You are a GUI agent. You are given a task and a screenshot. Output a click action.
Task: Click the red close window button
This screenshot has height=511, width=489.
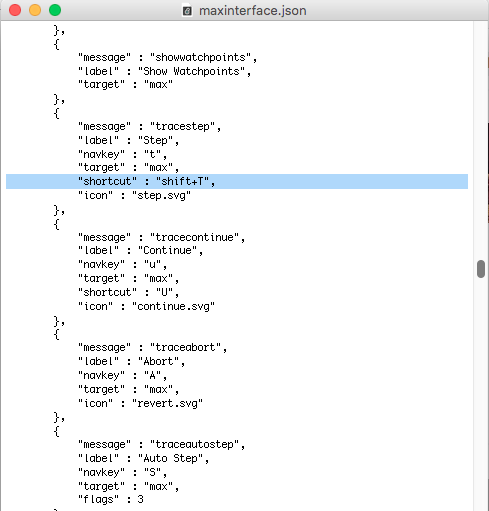click(15, 10)
